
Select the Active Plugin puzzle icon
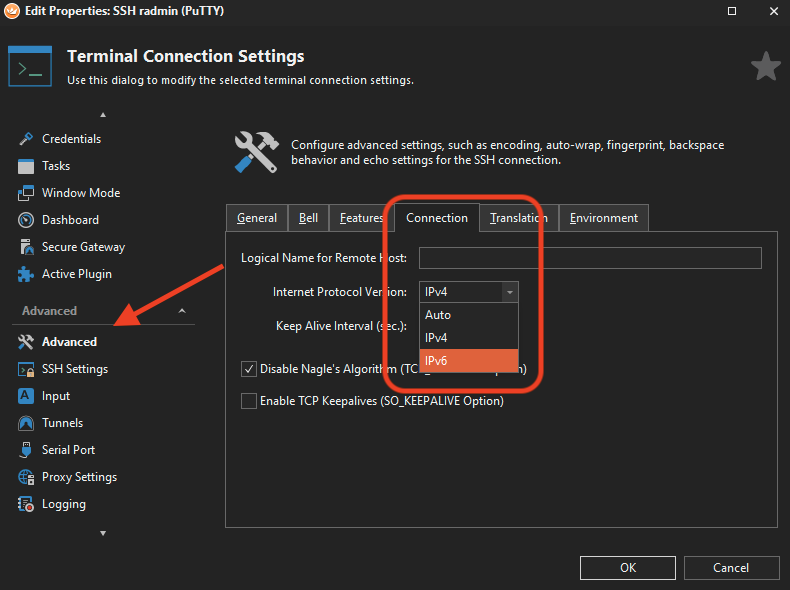[26, 274]
